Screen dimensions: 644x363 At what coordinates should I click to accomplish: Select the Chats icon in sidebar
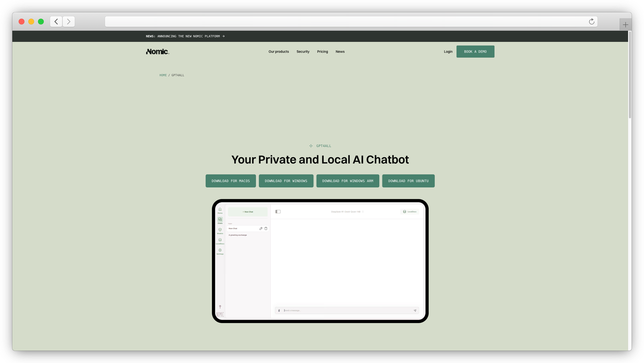[220, 220]
